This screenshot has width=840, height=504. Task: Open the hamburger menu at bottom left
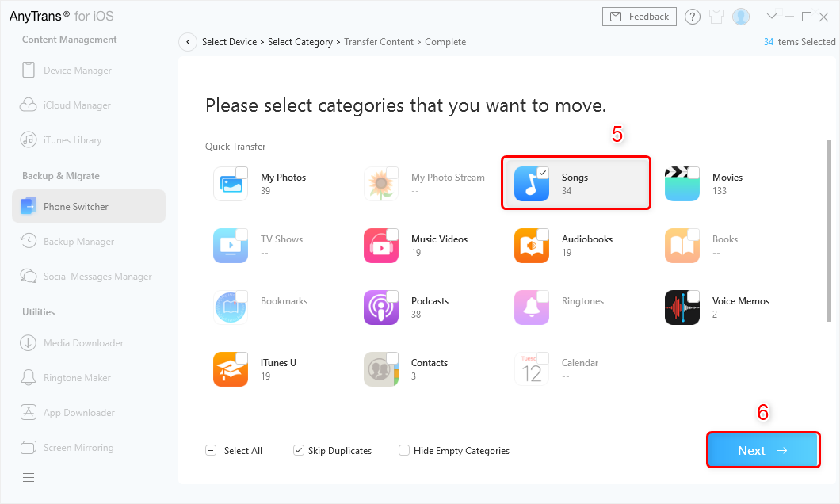click(28, 477)
